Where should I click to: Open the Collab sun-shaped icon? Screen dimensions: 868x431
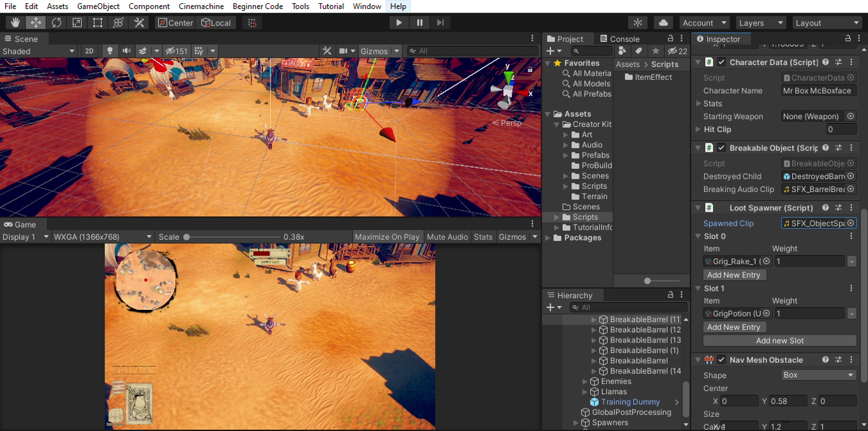tap(638, 22)
